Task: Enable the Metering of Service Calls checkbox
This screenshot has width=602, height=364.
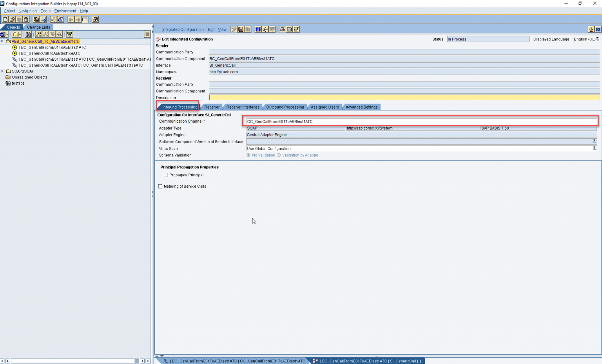Action: (160, 186)
